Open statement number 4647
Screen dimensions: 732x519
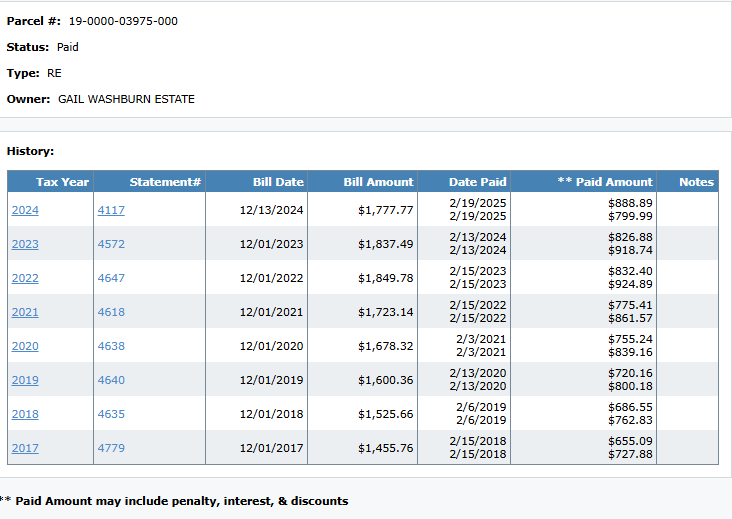pyautogui.click(x=111, y=278)
